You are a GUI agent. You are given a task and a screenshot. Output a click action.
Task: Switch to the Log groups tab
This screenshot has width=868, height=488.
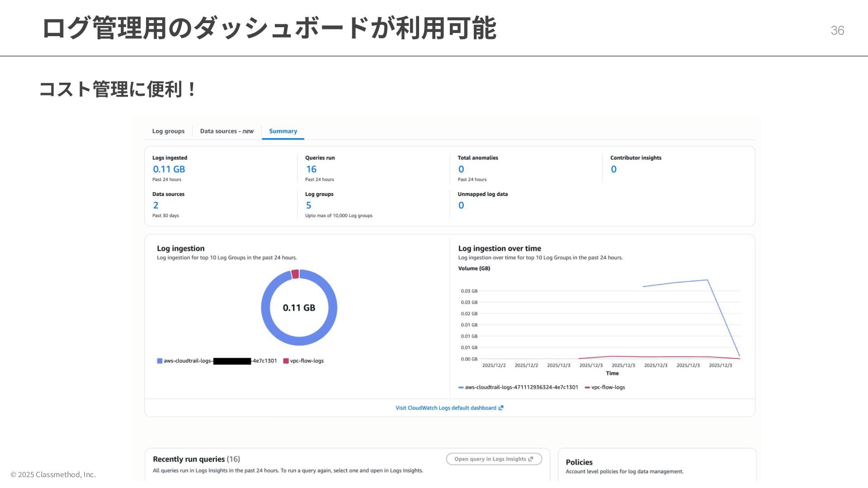click(168, 131)
